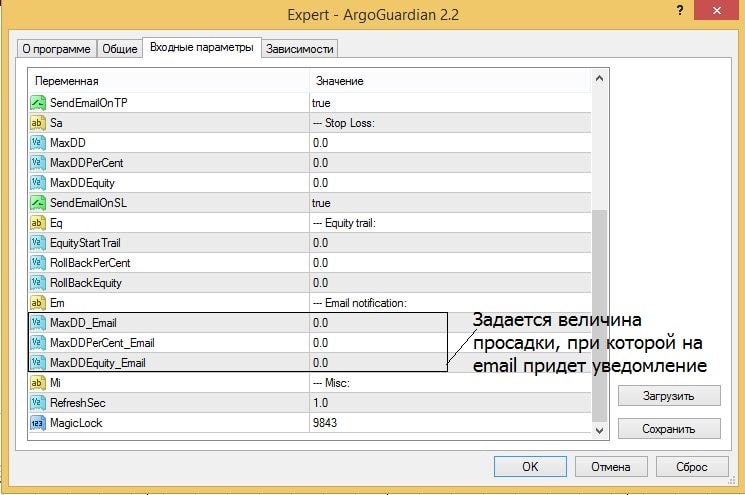The height and width of the screenshot is (495, 745).
Task: Click the icon beside RollBackPerCent
Action: point(38,263)
